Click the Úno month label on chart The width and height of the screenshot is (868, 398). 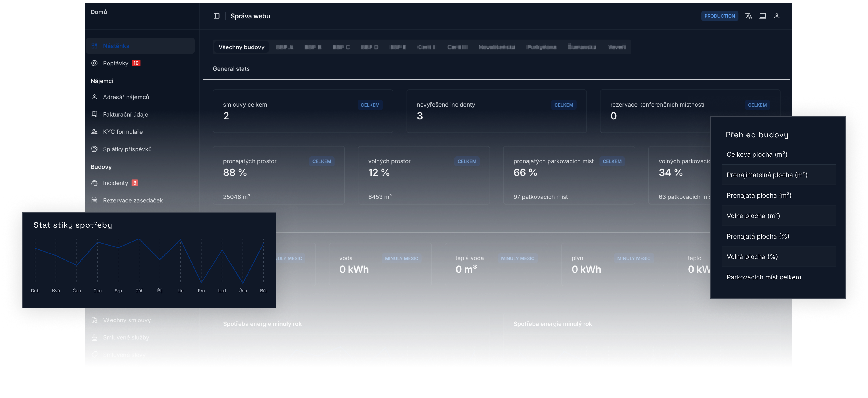[x=242, y=291]
